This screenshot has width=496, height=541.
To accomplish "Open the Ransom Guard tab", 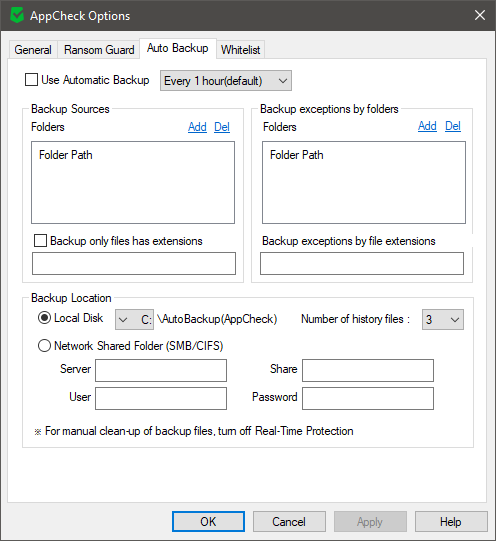I will pyautogui.click(x=99, y=50).
